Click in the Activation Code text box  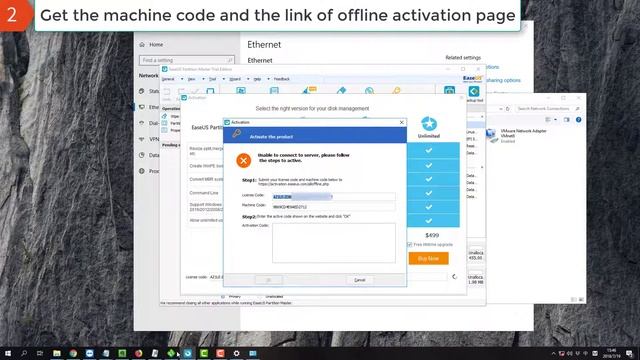tap(333, 242)
